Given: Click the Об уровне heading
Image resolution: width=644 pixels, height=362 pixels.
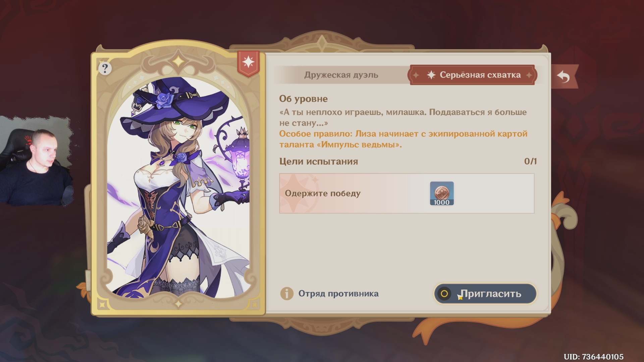Looking at the screenshot, I should click(303, 99).
